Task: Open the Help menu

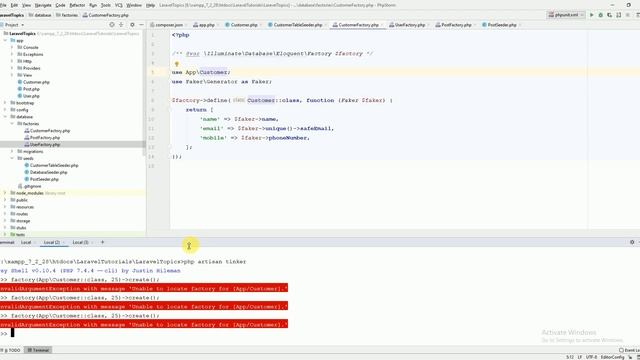Action: [x=150, y=5]
